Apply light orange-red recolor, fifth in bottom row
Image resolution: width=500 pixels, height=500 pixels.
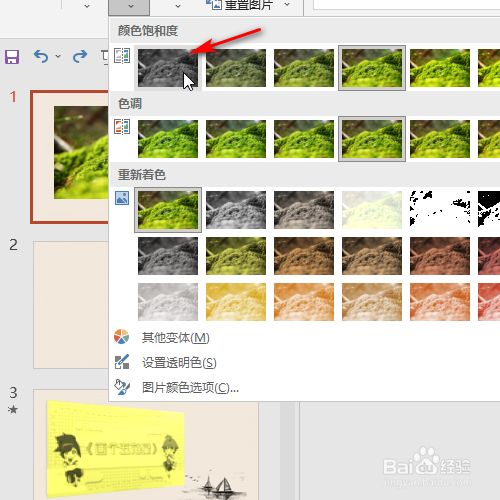440,302
